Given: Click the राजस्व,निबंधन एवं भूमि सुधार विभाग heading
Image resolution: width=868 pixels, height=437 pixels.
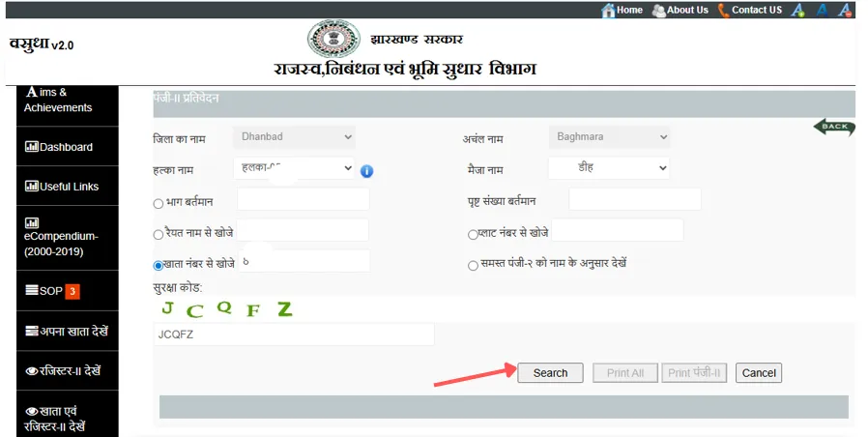Looking at the screenshot, I should click(x=405, y=70).
